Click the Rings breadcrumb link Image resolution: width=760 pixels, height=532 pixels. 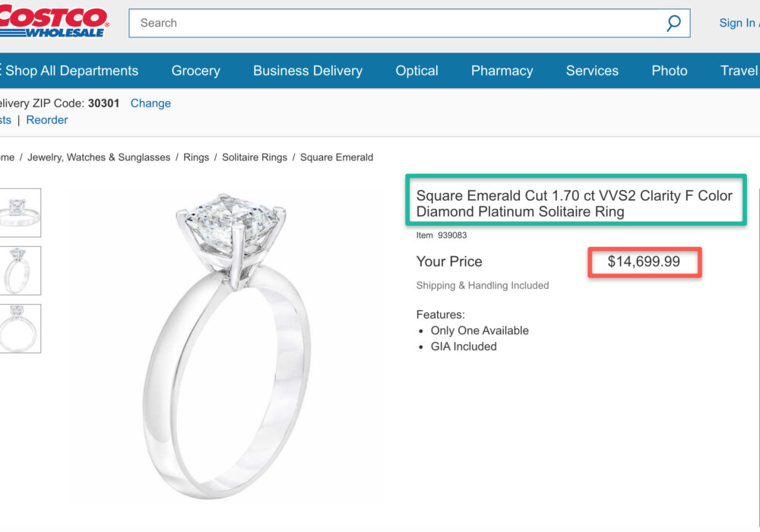tap(196, 157)
